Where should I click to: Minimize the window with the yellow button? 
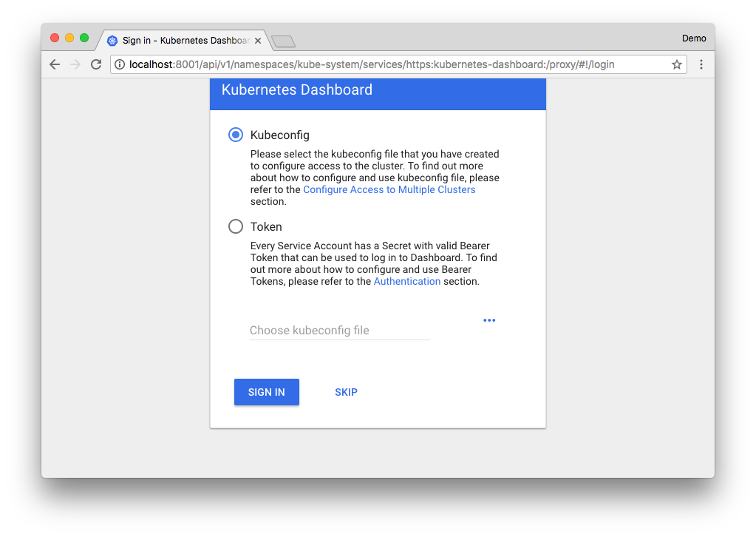pyautogui.click(x=69, y=38)
